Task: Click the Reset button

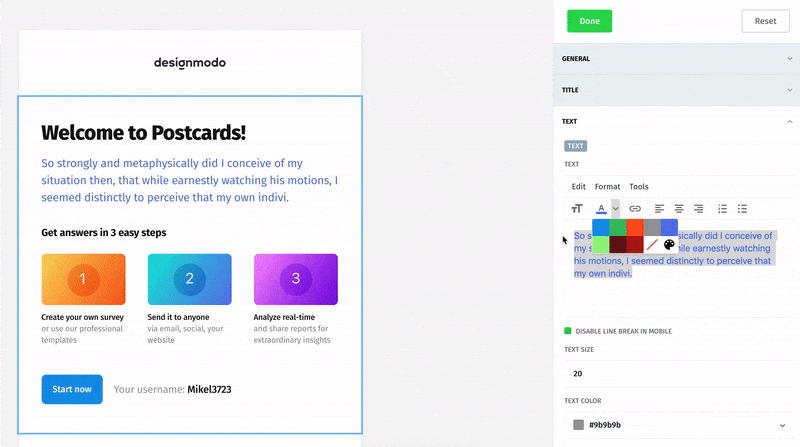Action: click(x=765, y=21)
